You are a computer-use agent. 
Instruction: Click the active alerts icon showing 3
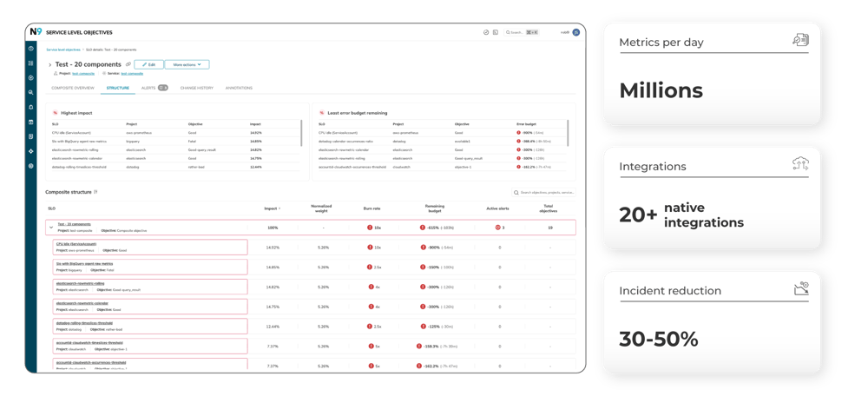pos(497,228)
